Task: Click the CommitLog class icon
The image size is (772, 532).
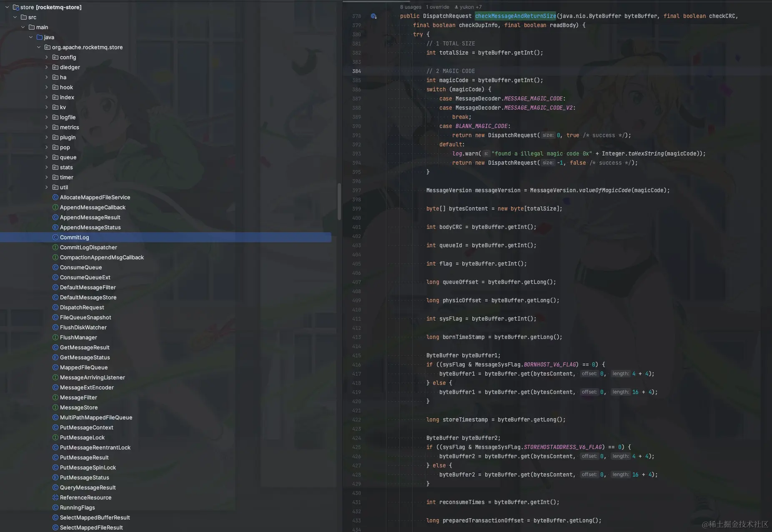Action: point(55,237)
